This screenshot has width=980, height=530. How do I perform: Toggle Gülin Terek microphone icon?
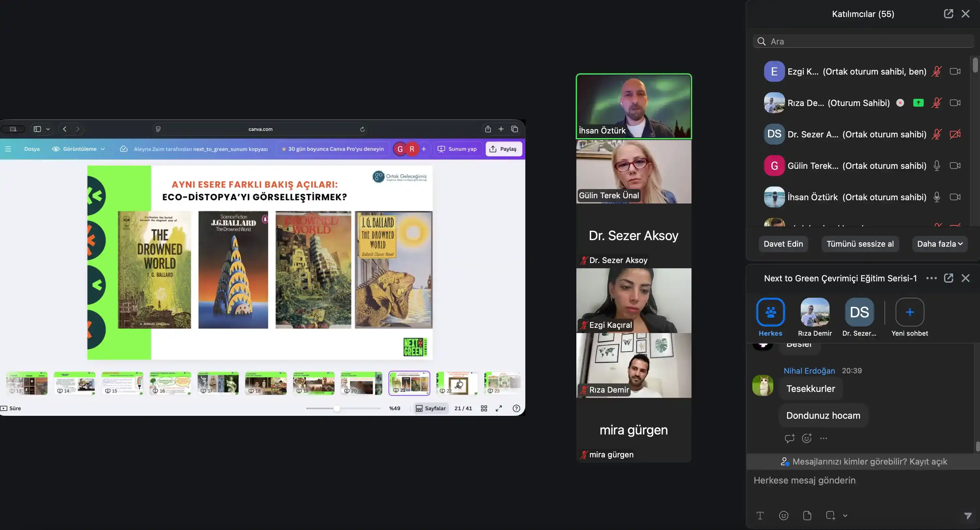[936, 166]
